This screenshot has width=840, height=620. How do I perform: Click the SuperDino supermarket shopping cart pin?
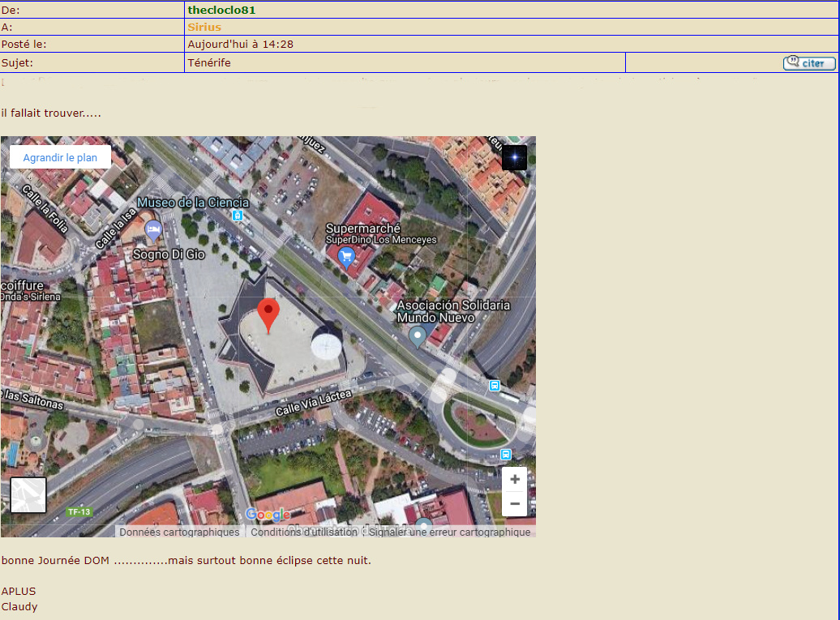tap(346, 258)
